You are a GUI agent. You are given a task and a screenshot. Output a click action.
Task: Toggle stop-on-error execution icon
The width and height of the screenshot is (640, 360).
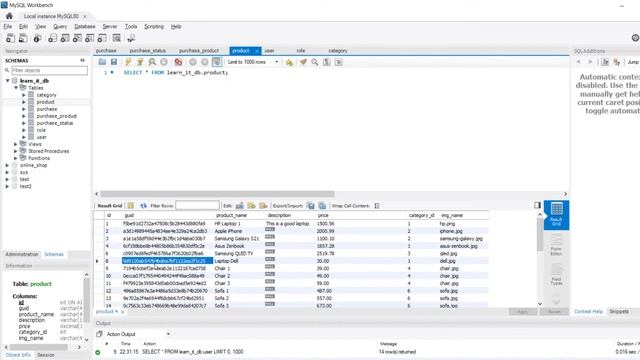tap(178, 62)
